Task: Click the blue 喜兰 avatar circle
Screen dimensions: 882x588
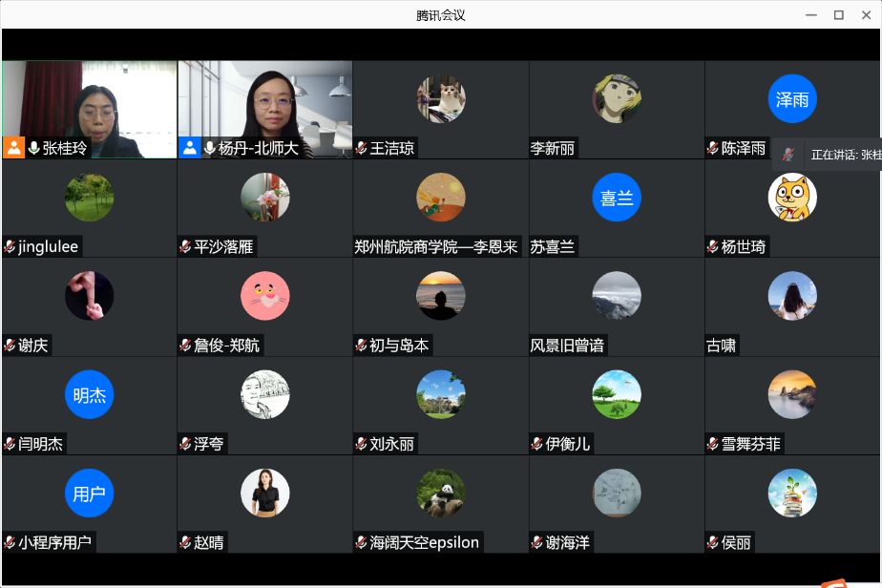Action: click(617, 198)
